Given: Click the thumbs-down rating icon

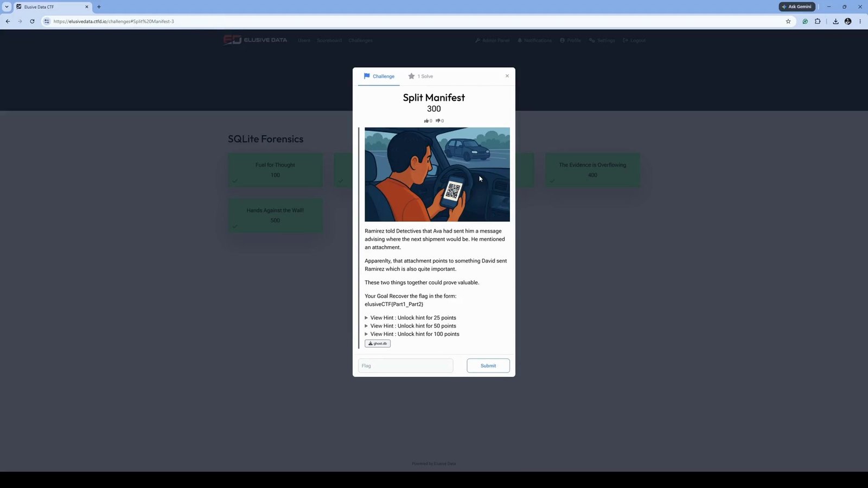Looking at the screenshot, I should (439, 121).
